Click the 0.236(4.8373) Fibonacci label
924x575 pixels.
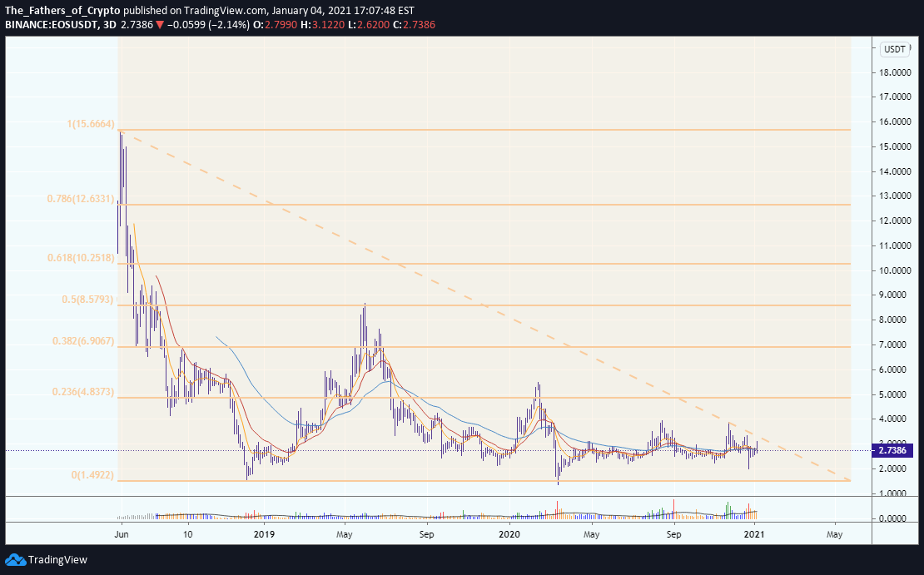[83, 392]
